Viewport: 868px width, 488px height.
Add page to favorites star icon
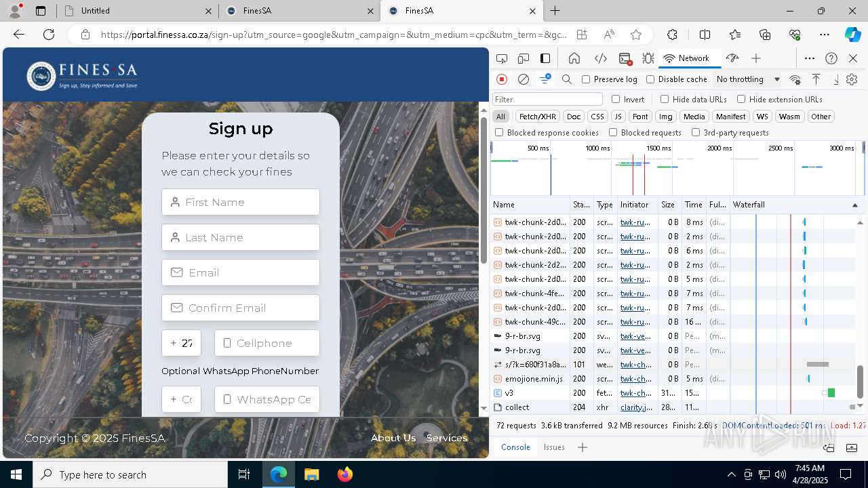coord(636,35)
